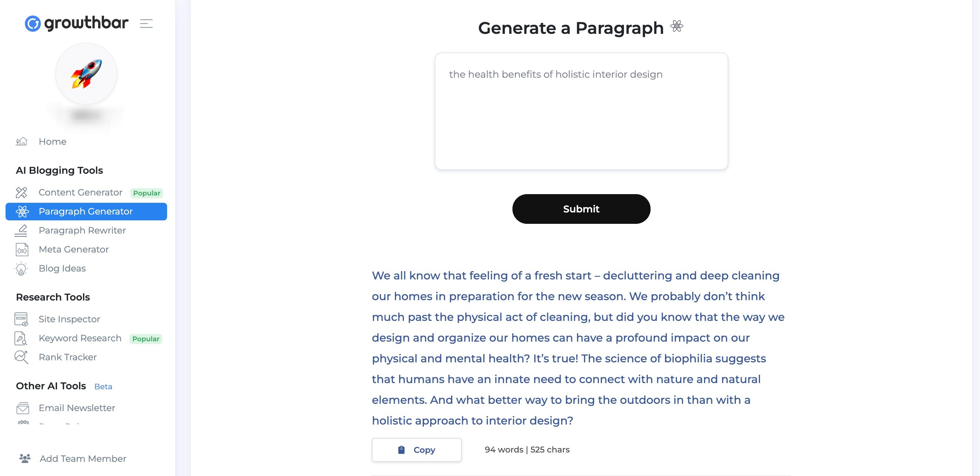The height and width of the screenshot is (476, 980).
Task: Open Content Generator tool icon
Action: point(21,192)
